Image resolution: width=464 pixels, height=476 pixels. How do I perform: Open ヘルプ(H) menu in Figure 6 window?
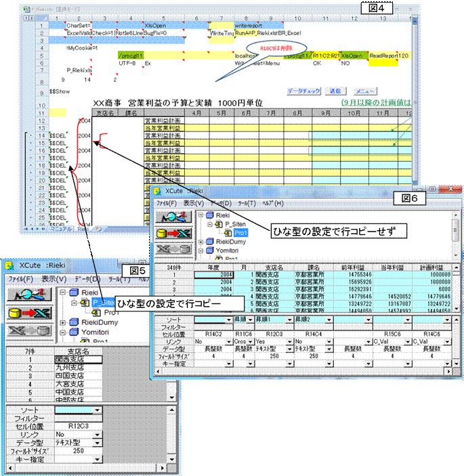tap(273, 203)
